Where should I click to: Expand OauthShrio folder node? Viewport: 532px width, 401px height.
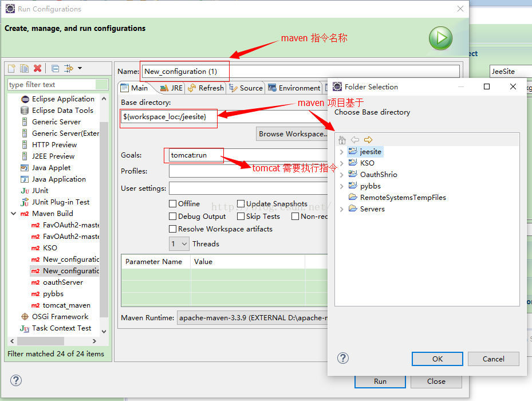point(342,175)
